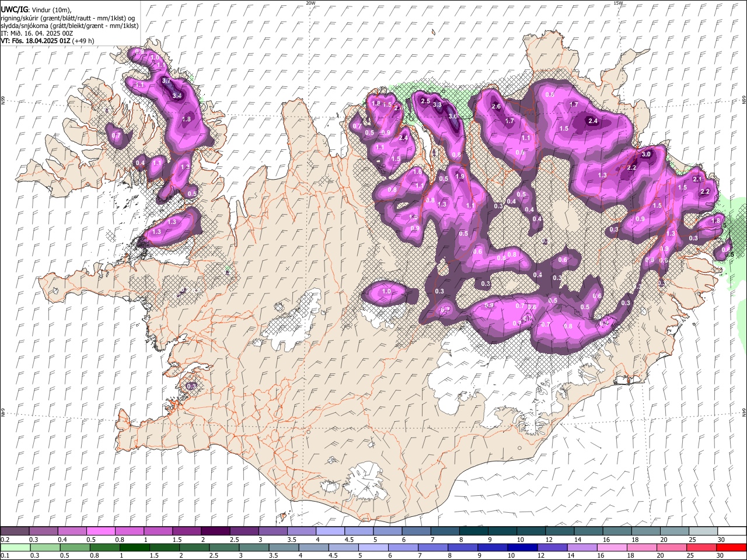Click the '20W' longitude label at top

[310, 3]
